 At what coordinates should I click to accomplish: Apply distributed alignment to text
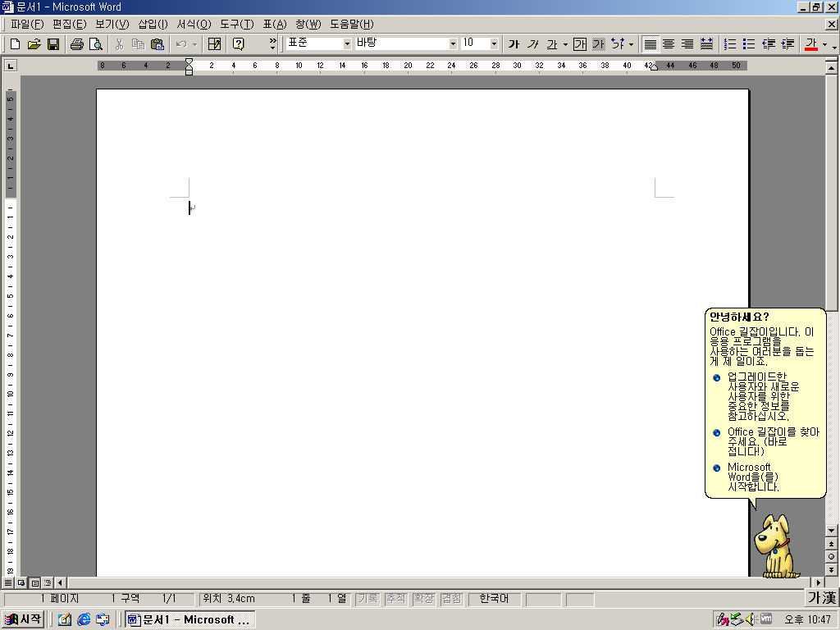coord(706,44)
